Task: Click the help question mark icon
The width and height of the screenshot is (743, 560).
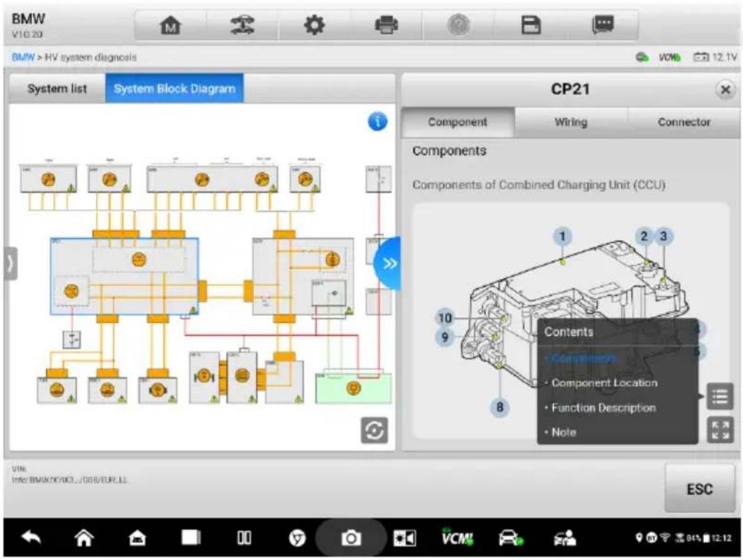Action: (458, 24)
